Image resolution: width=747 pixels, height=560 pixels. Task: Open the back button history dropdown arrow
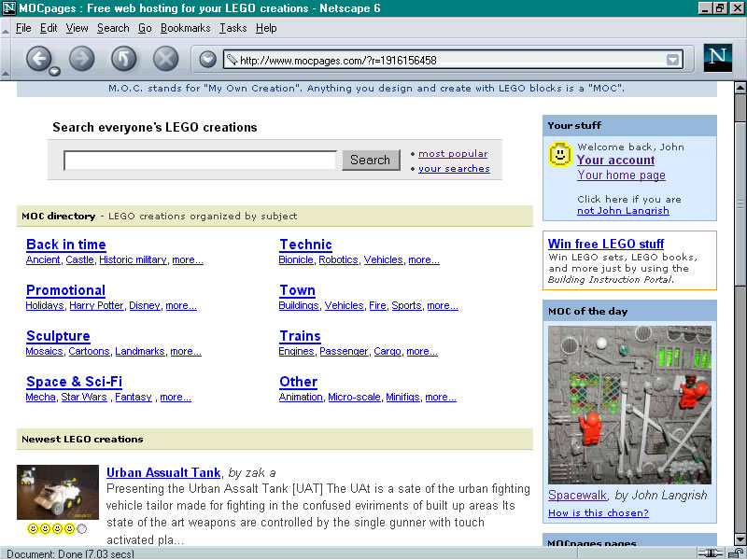(55, 72)
